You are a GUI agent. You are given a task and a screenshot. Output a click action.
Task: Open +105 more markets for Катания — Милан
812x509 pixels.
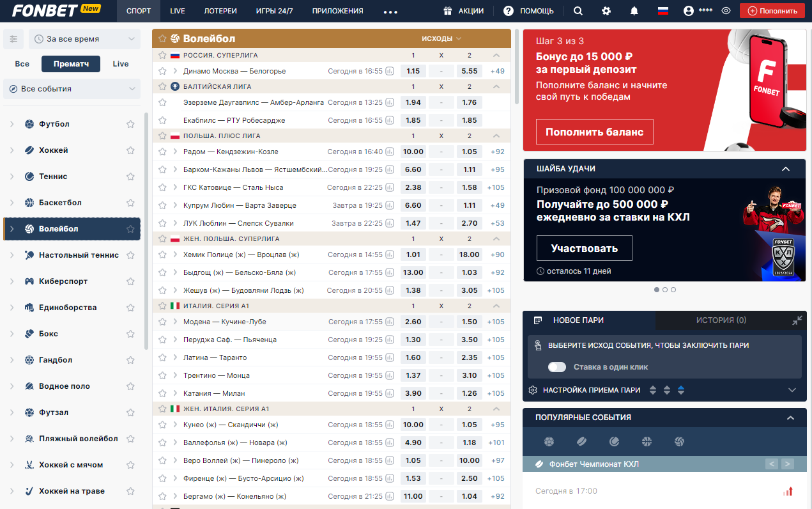pos(496,393)
